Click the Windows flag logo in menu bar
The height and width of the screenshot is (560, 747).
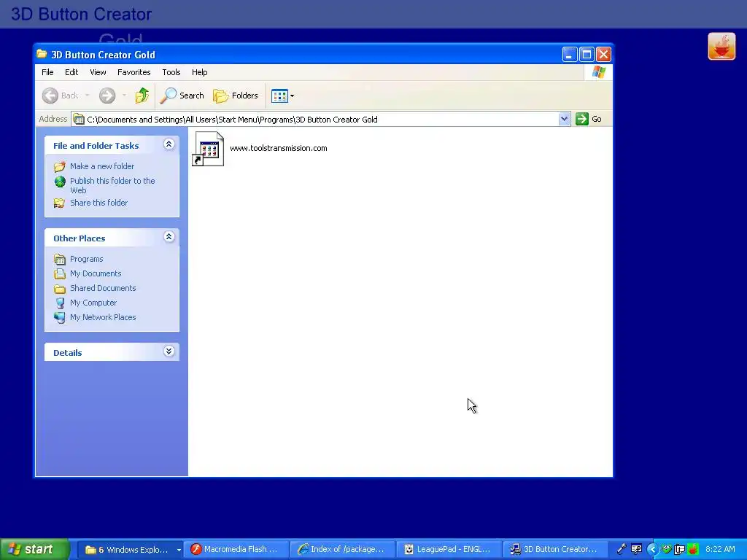coord(599,72)
